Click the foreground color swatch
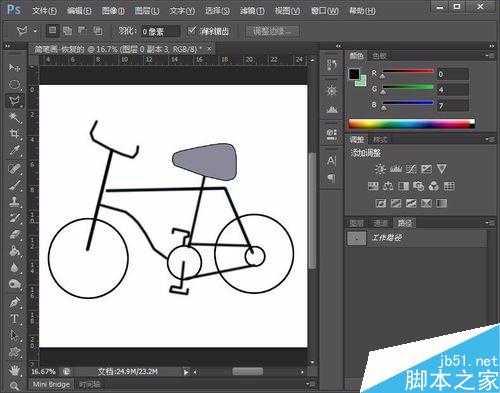 coord(354,74)
